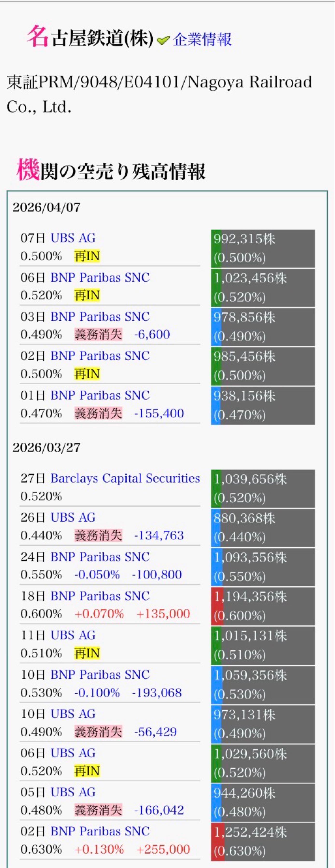Click 義務消失 label next to -134,763

98,536
